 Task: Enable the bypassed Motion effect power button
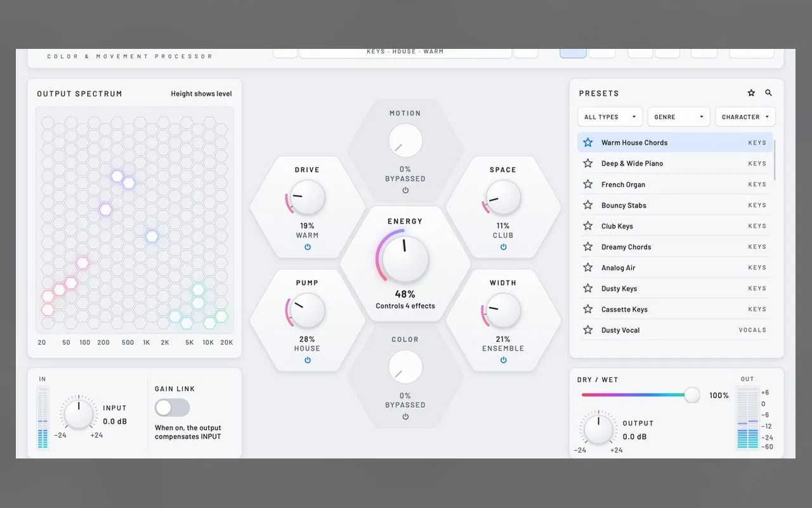click(405, 190)
